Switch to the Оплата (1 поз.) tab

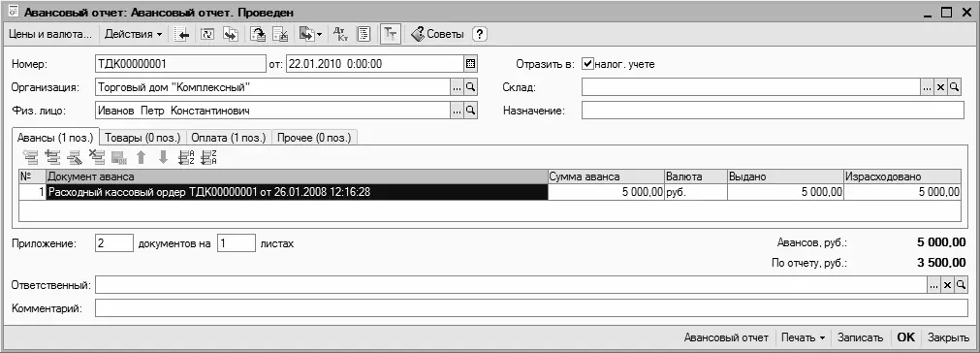point(230,138)
